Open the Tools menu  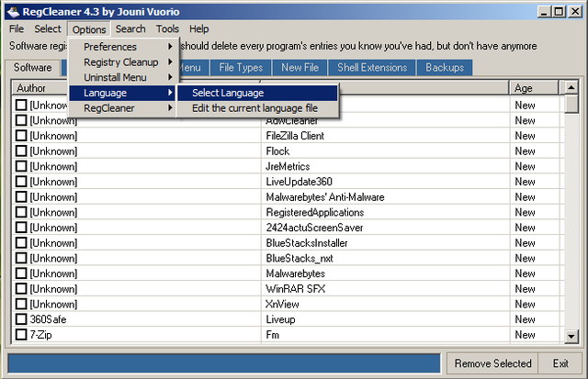[167, 28]
